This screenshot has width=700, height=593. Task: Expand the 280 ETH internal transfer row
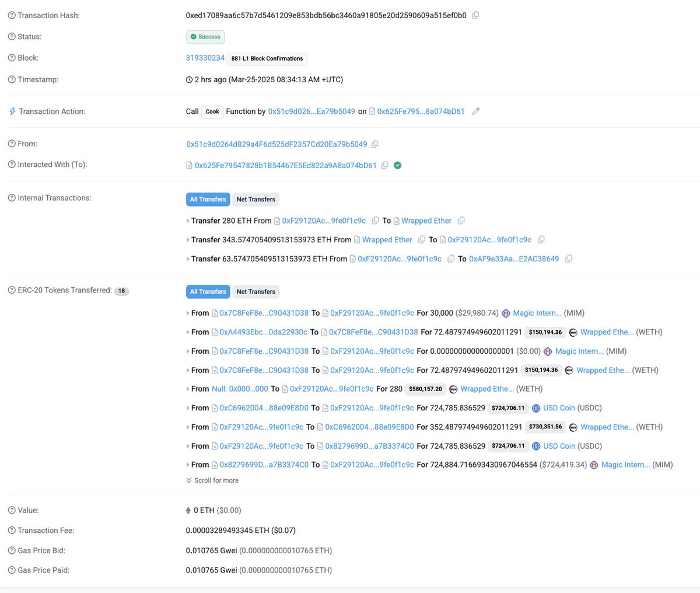pos(188,220)
